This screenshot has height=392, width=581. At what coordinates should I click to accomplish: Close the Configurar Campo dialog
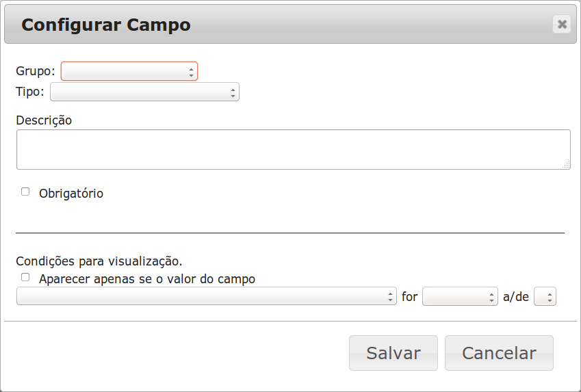[562, 25]
